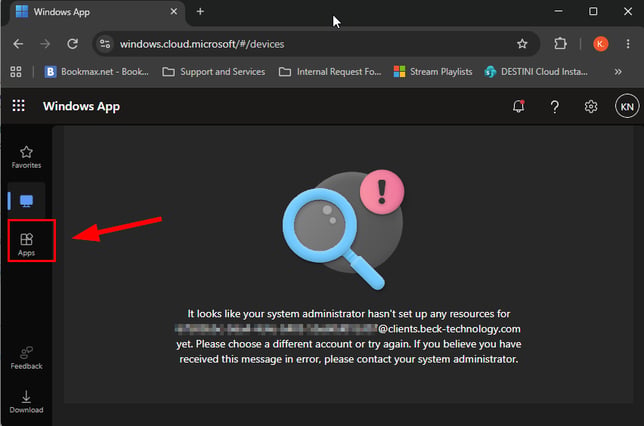
Task: Open the KN account menu
Action: (x=627, y=106)
